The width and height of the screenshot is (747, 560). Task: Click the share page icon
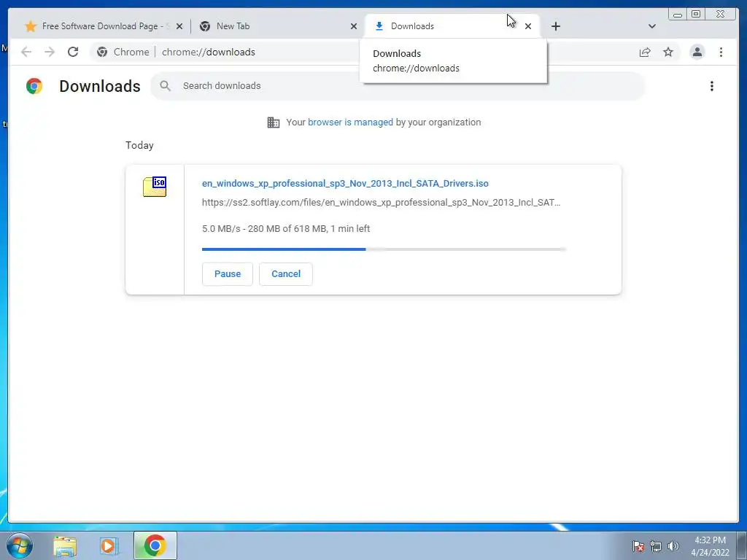645,52
